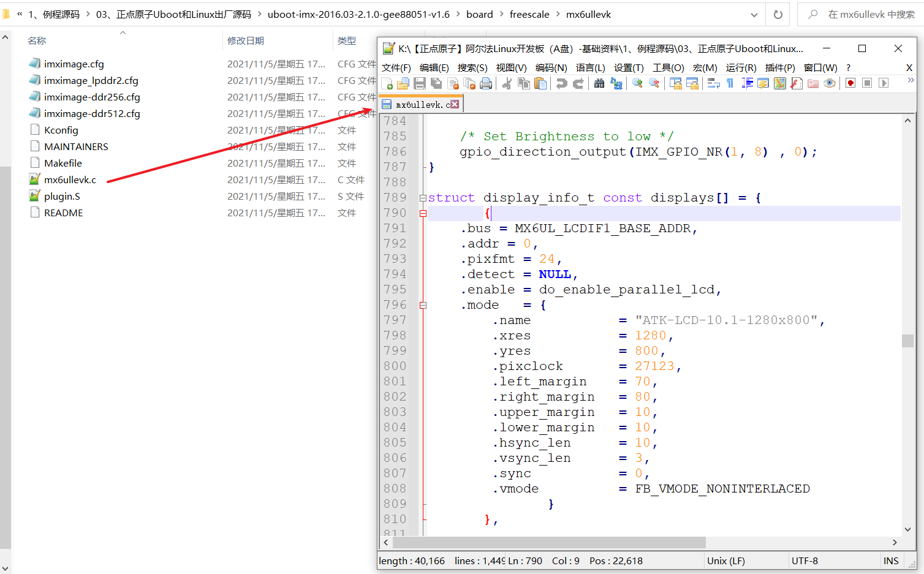Open the Explorer address history dropdown
The height and width of the screenshot is (574, 924).
tap(754, 15)
